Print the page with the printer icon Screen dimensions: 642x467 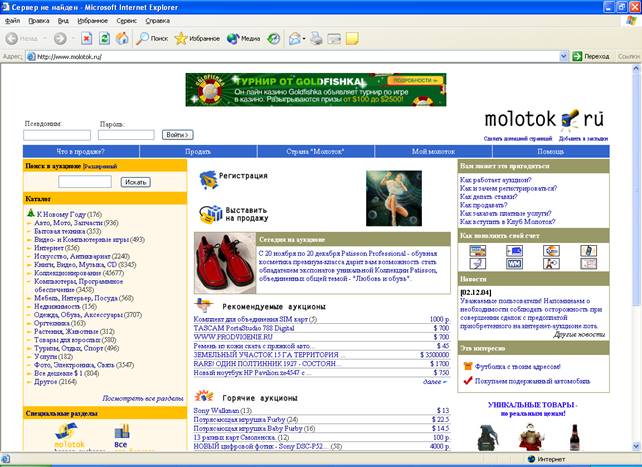click(316, 38)
